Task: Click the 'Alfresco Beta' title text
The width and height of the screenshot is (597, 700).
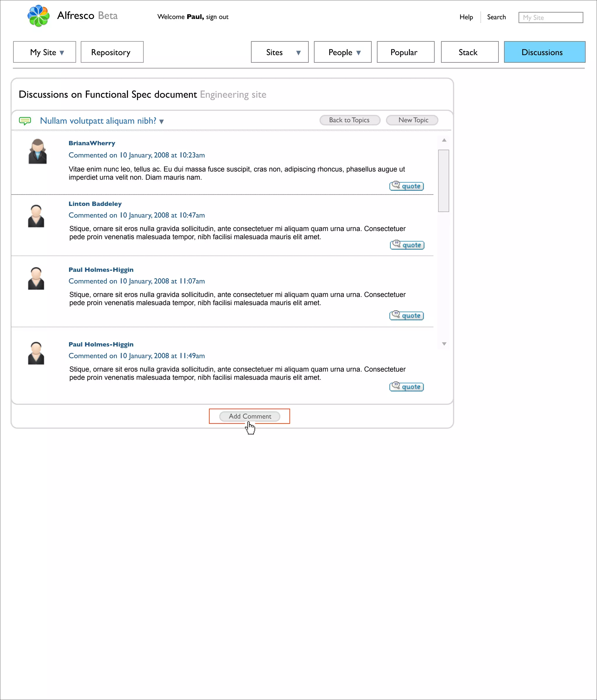Action: click(x=87, y=15)
